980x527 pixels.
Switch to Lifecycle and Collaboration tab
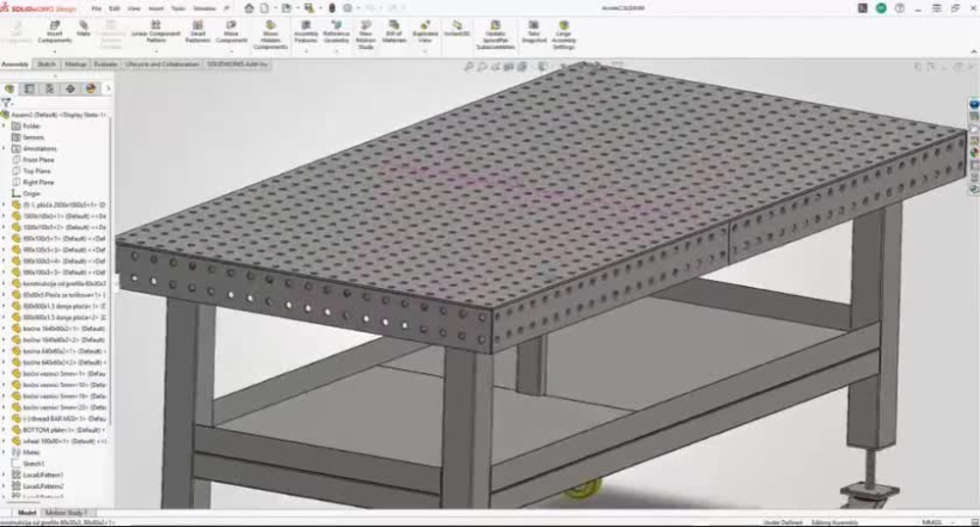tap(162, 65)
